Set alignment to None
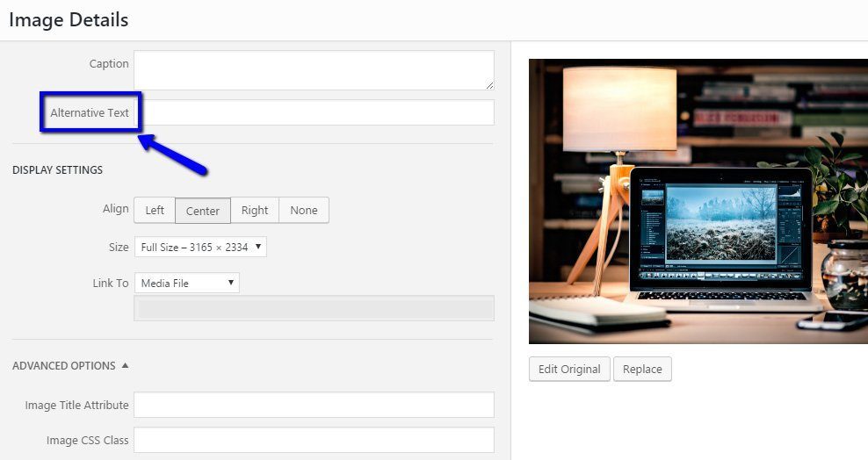The image size is (868, 460). [304, 210]
